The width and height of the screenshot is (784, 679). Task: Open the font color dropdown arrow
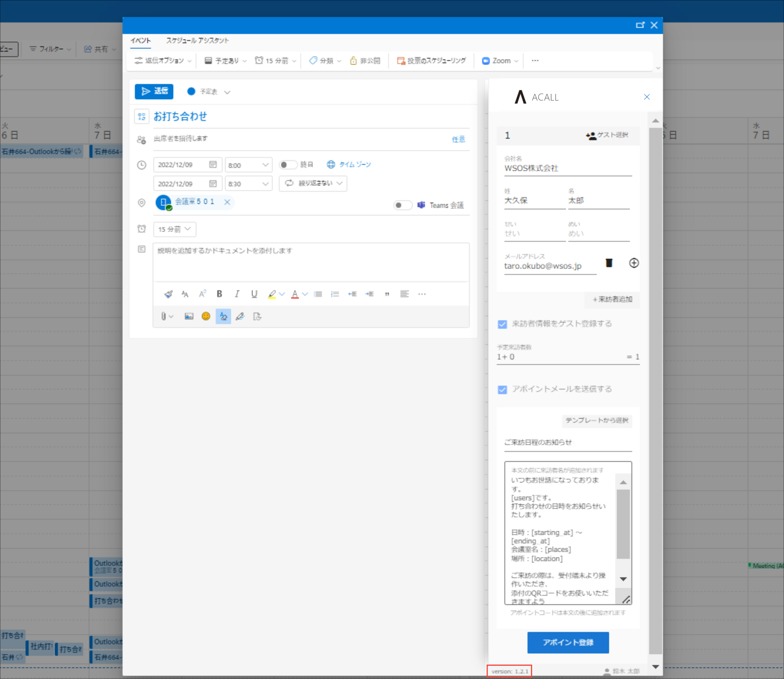click(305, 294)
